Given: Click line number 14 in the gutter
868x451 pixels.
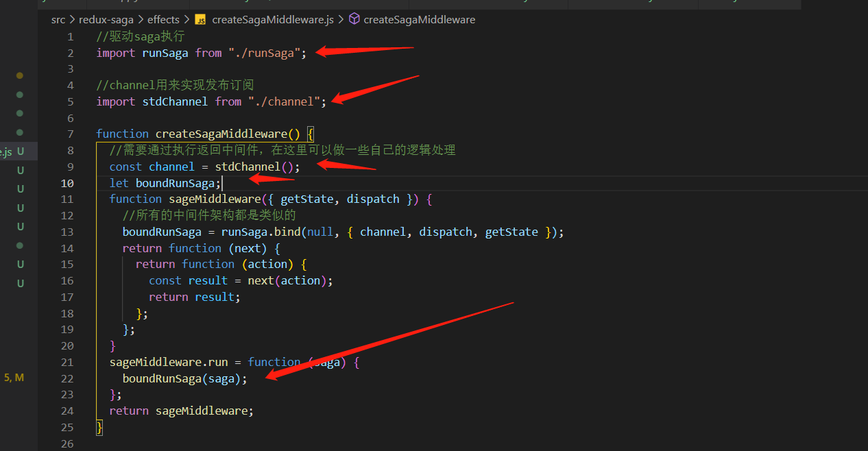Looking at the screenshot, I should pos(67,248).
